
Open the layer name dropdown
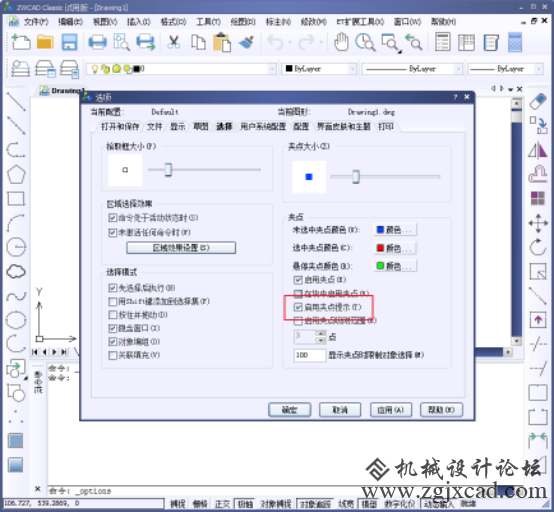coord(272,69)
